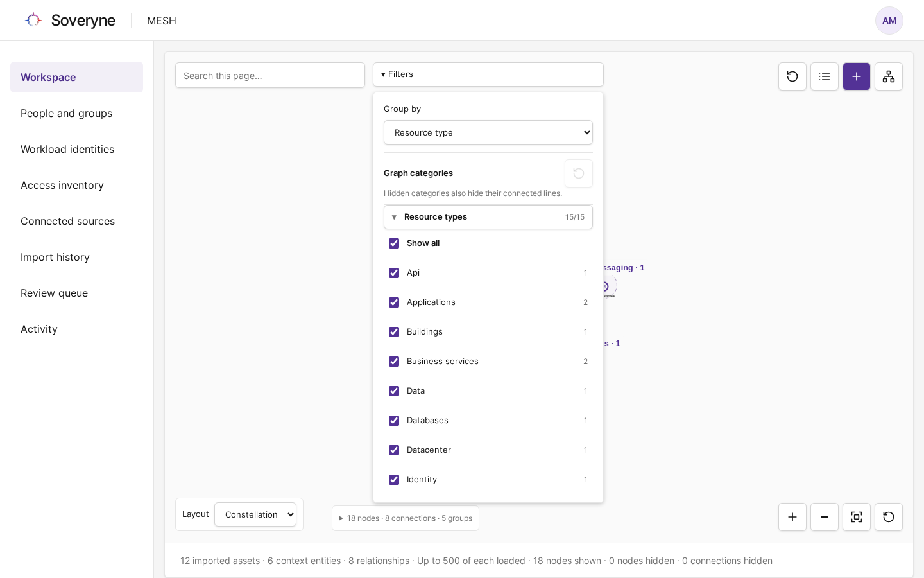Click the refresh icon in the top toolbar
This screenshot has height=578, width=924.
coord(792,76)
